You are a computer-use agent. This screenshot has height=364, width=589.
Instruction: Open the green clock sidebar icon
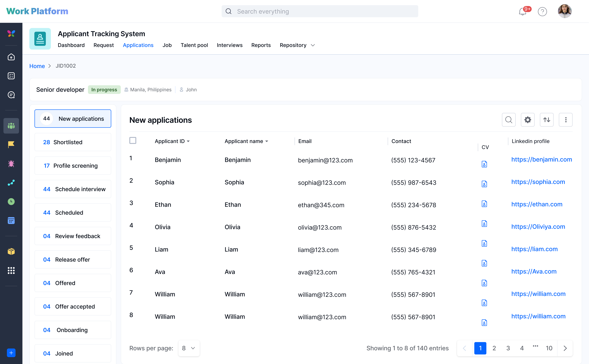click(x=11, y=201)
